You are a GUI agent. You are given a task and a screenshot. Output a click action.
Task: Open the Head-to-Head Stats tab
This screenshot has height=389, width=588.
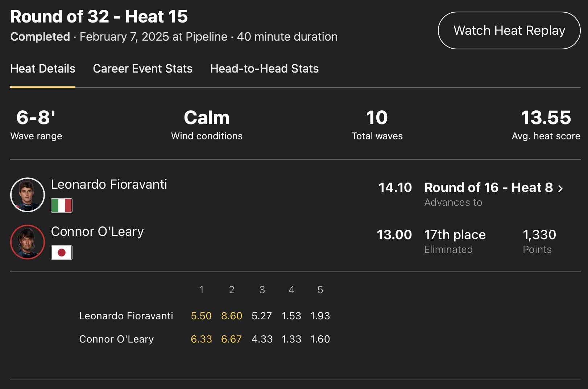coord(264,69)
